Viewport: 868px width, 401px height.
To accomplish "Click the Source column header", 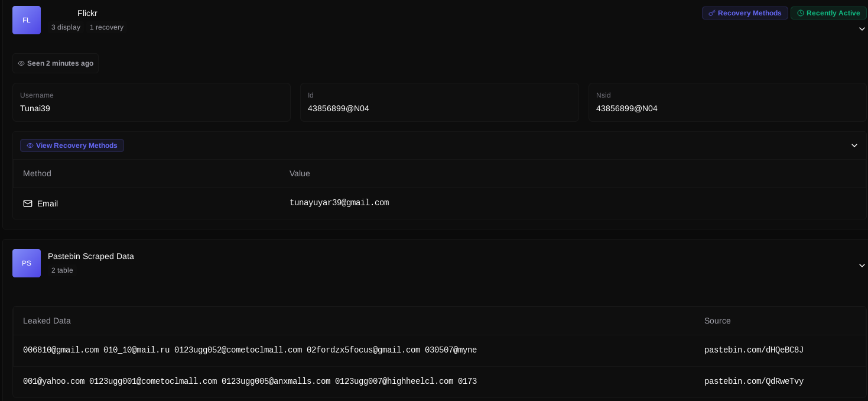I will [x=717, y=321].
